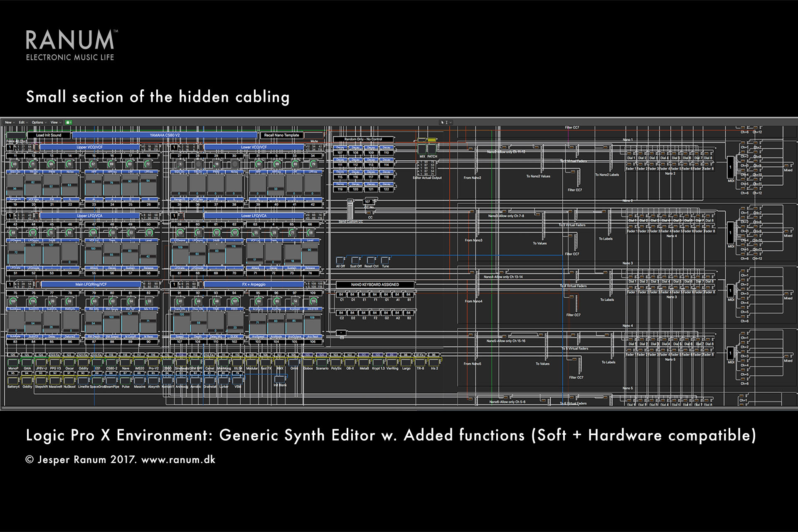798x532 pixels.
Task: Select the Lower LFO/VCA section header
Action: point(254,216)
